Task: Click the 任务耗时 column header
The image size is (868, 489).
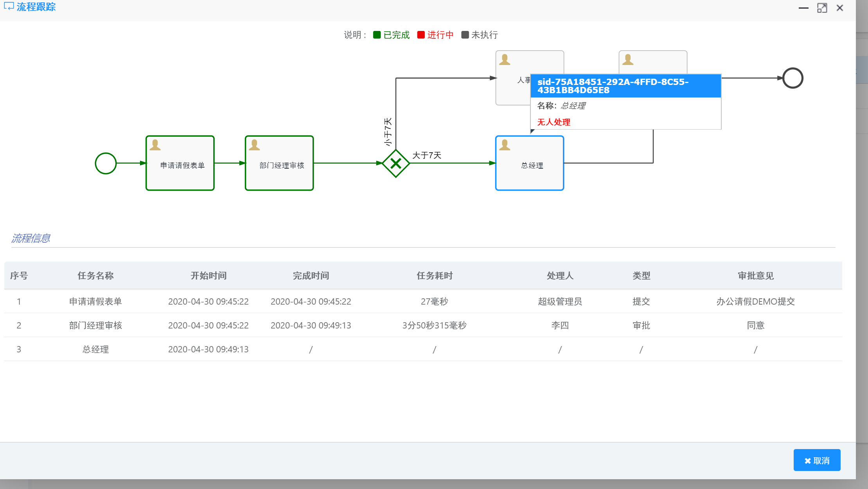Action: [x=435, y=276]
